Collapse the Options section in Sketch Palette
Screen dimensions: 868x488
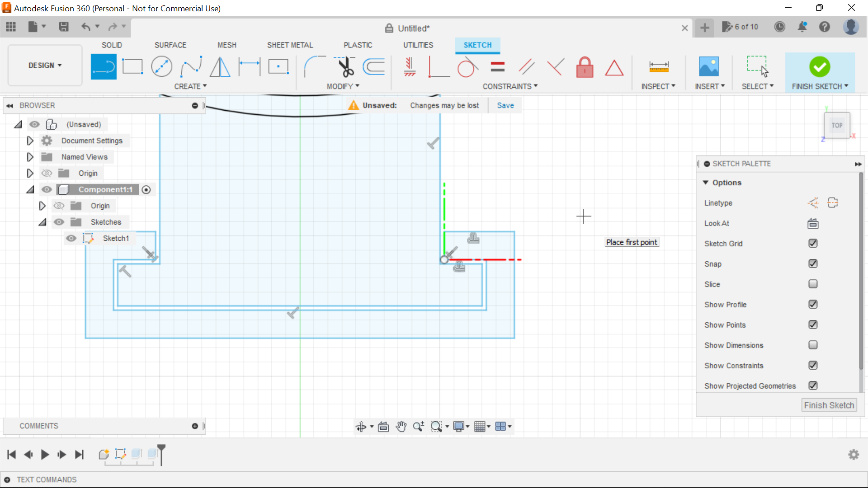click(x=707, y=183)
